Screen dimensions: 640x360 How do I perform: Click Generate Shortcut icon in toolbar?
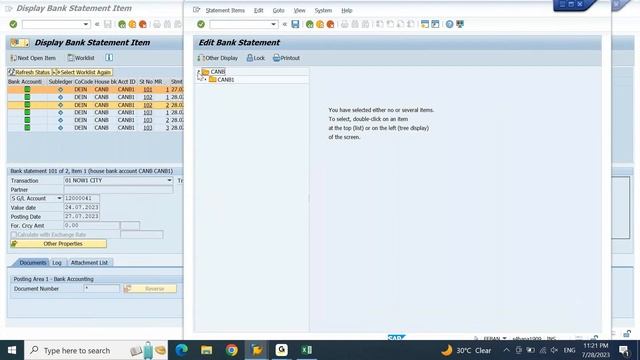pos(436,24)
